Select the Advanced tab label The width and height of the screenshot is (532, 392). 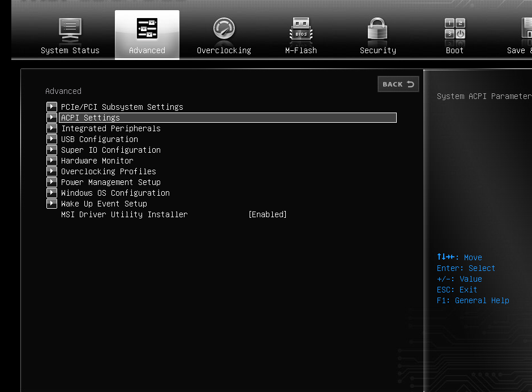click(x=147, y=50)
